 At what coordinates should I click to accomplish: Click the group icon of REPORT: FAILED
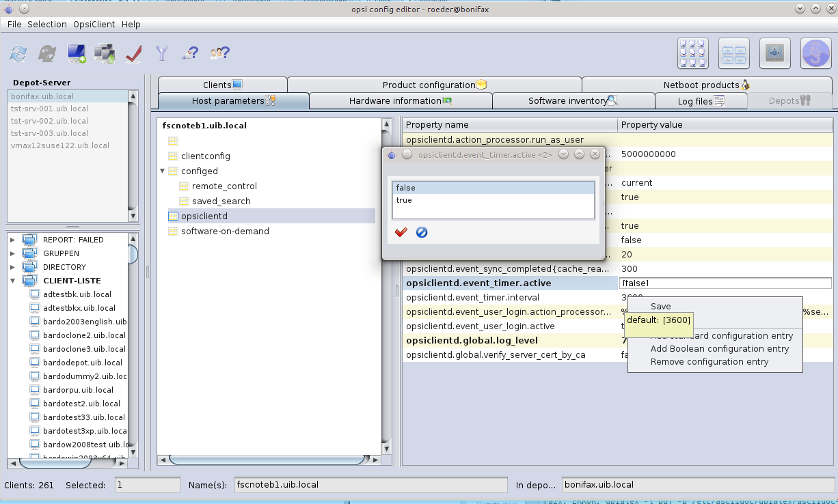29,240
